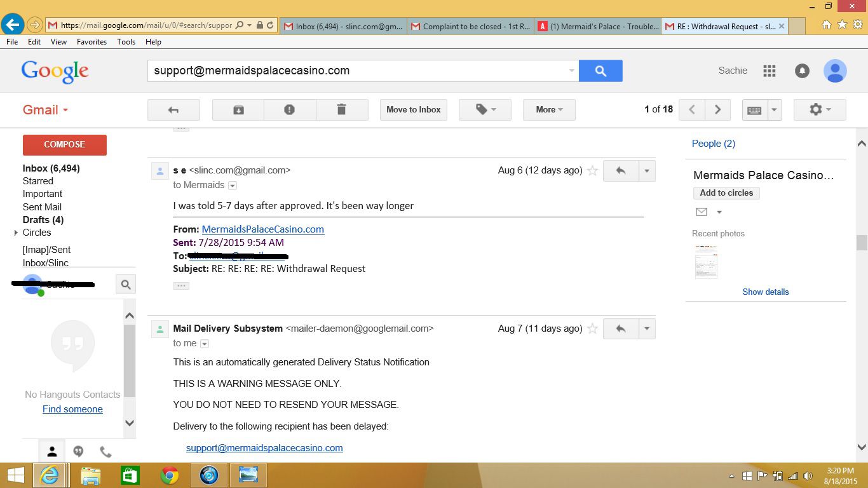Show newer conversation arrow

692,110
